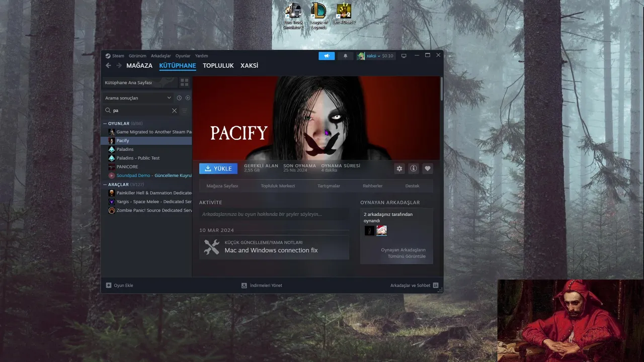The image size is (644, 362).
Task: Click the League of Legends desktop icon
Action: (x=318, y=11)
